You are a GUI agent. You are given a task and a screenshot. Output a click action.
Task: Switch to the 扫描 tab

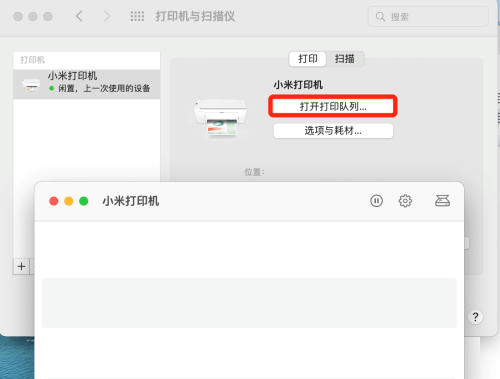(x=345, y=59)
